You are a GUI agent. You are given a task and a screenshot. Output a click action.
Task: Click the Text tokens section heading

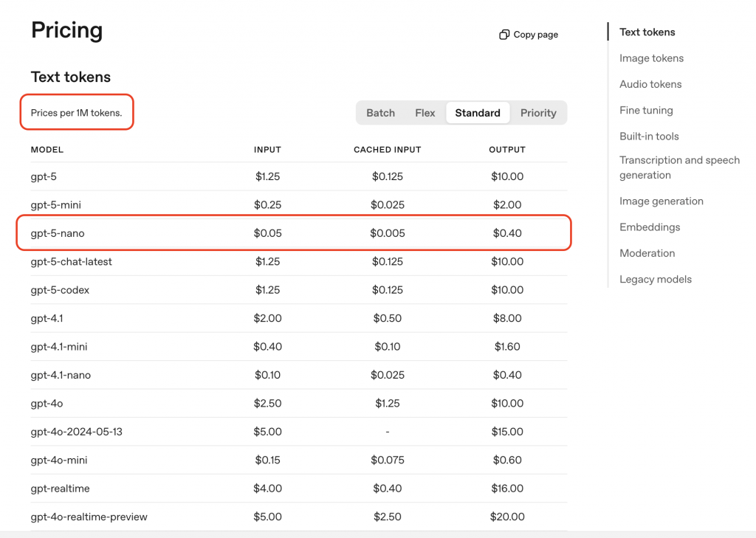click(x=70, y=77)
